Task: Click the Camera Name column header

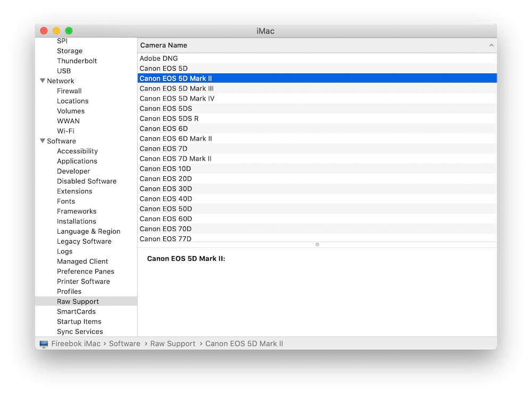Action: click(x=317, y=45)
